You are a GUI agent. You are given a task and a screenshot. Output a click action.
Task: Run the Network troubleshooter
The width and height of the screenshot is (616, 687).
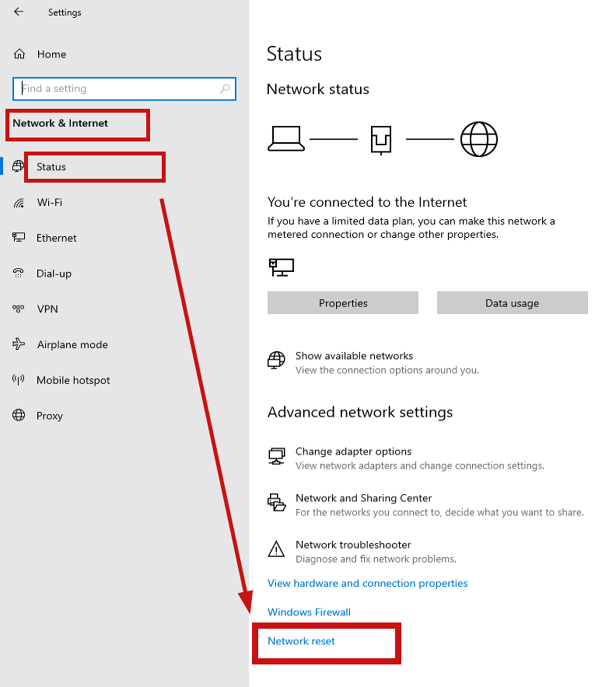point(353,545)
